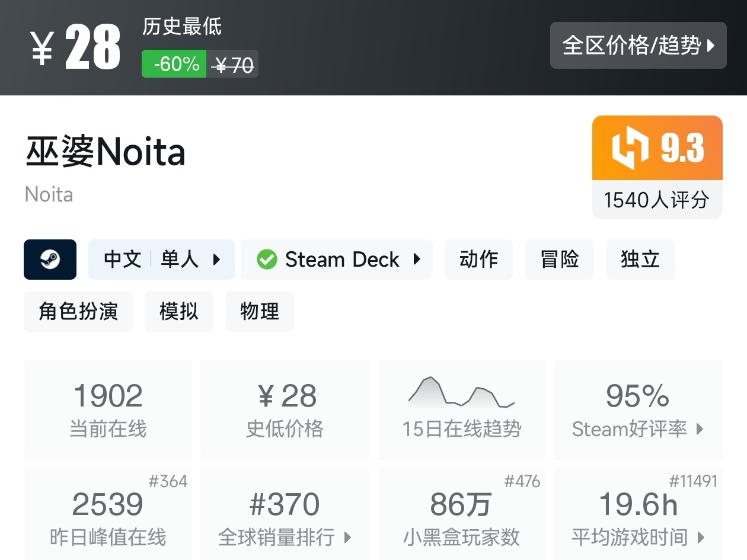Expand 全球销量排行 ranking arrow
747x560 pixels.
tap(348, 538)
